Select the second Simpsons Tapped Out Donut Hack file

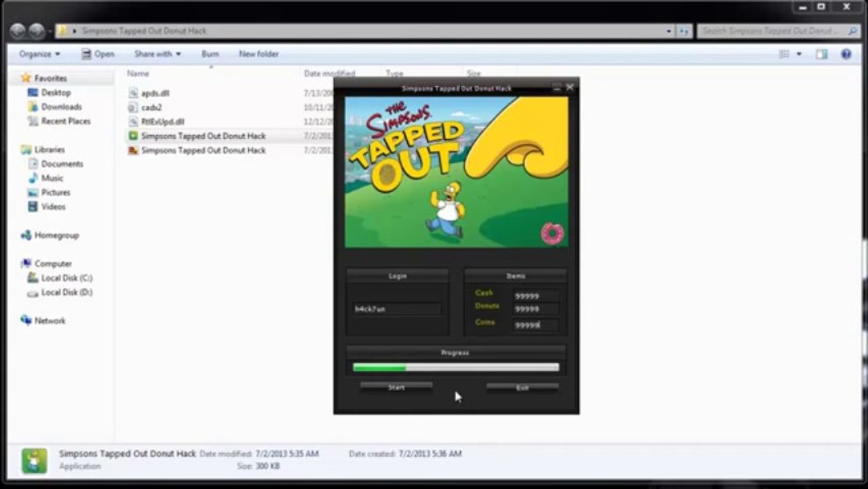click(x=203, y=150)
